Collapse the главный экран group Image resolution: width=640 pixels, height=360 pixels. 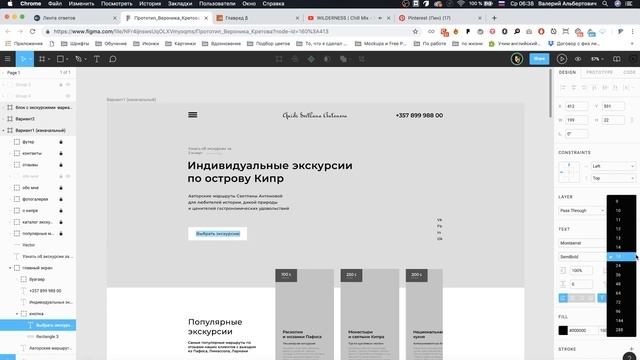coord(10,268)
